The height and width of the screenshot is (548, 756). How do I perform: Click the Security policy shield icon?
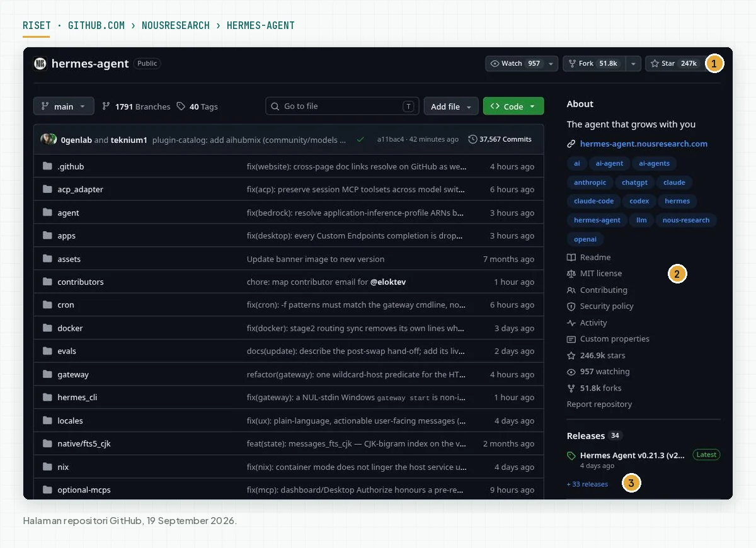(x=571, y=306)
